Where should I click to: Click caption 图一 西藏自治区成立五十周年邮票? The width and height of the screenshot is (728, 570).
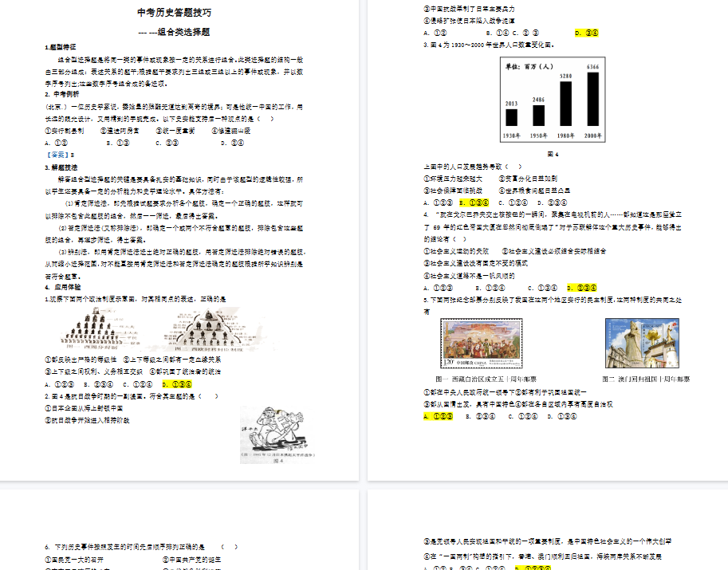pyautogui.click(x=486, y=379)
